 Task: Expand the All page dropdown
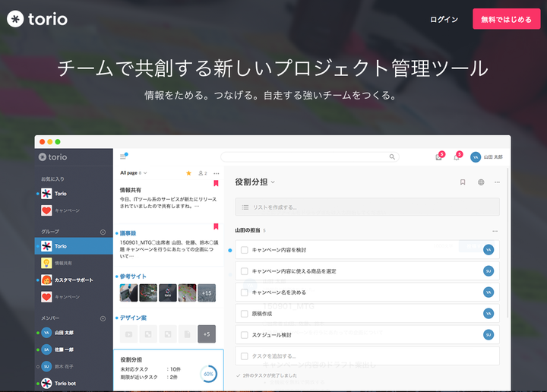click(134, 172)
